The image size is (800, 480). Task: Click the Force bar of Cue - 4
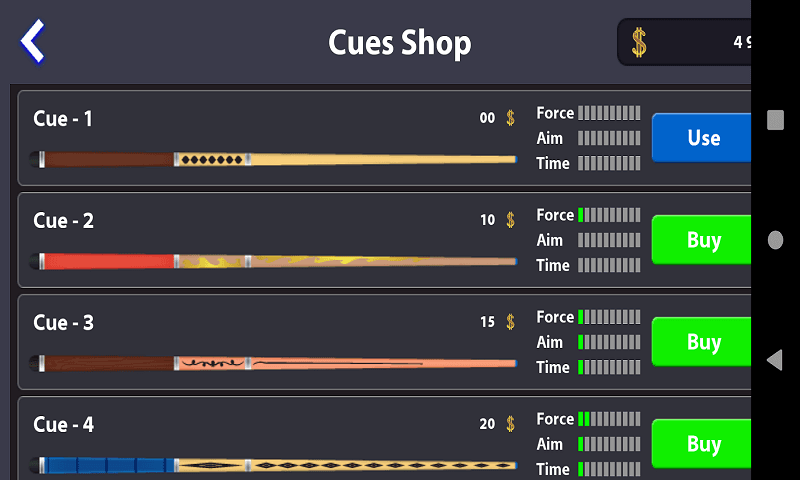pyautogui.click(x=609, y=419)
